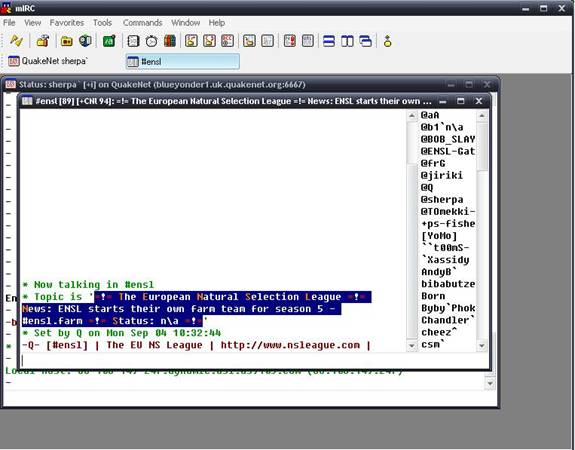The image size is (575, 450).
Task: Click the nicklist scrollbar thumb
Action: 482,147
